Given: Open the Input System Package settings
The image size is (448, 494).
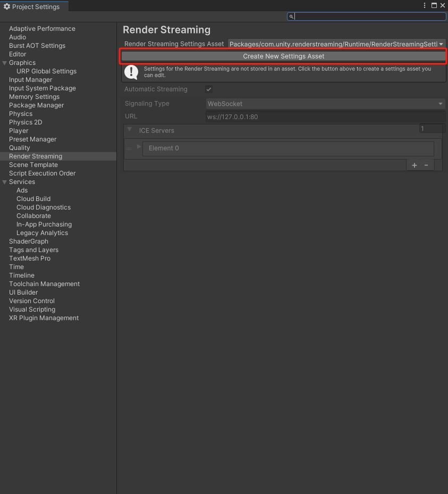Looking at the screenshot, I should tap(42, 88).
